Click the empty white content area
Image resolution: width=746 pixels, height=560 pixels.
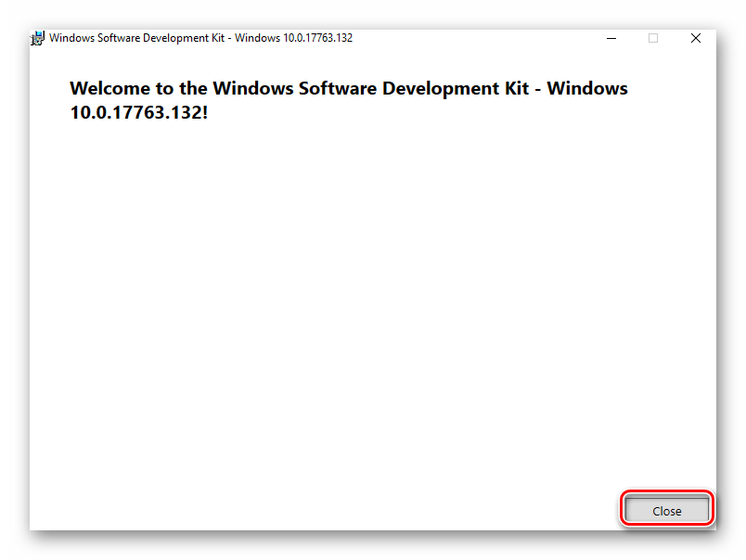371,306
